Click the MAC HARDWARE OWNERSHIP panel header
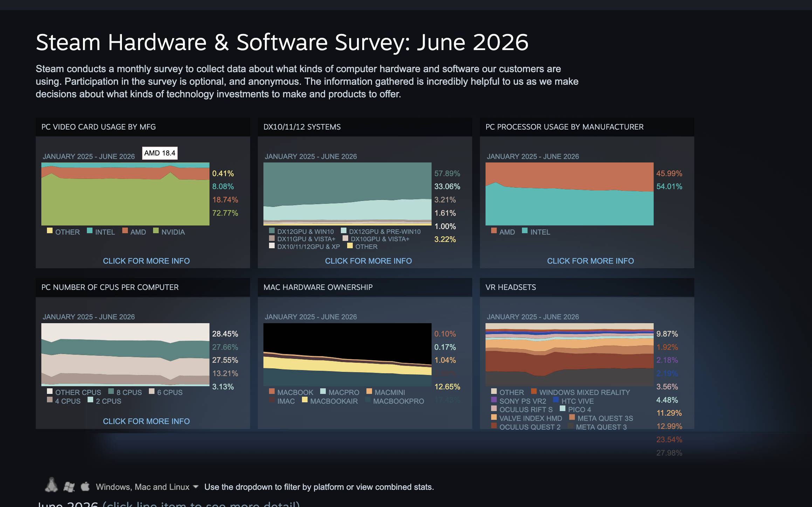812x507 pixels. click(365, 287)
